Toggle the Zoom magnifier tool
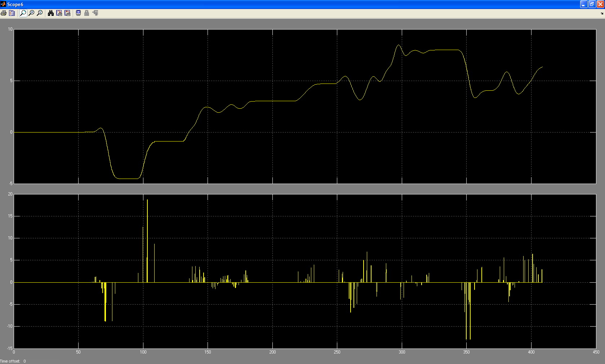This screenshot has height=364, width=605. pos(23,13)
